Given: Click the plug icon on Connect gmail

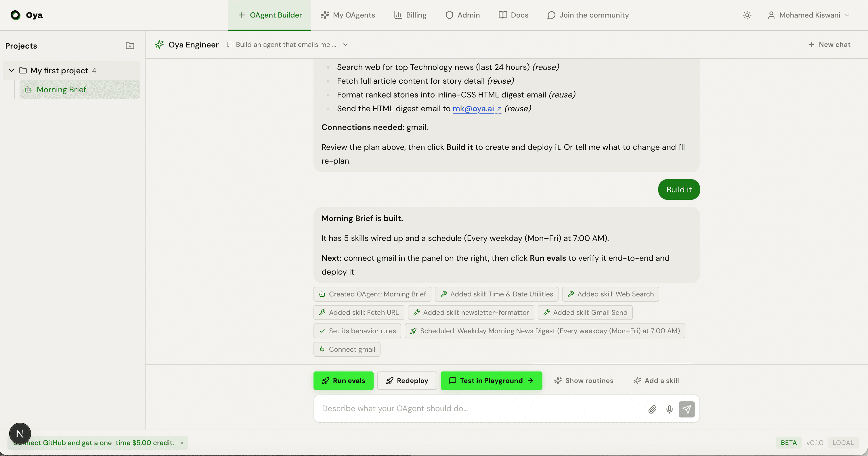Looking at the screenshot, I should [322, 349].
